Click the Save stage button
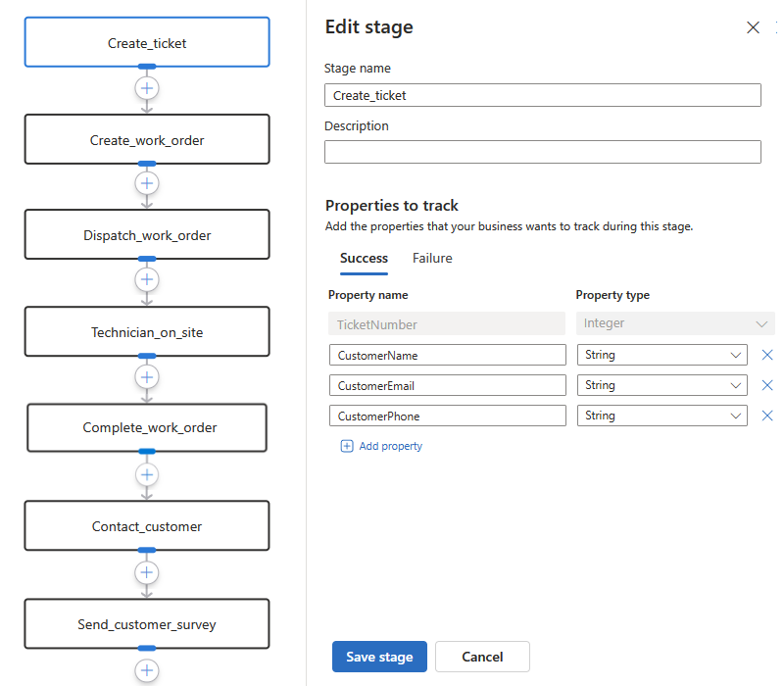The image size is (784, 686). 379,657
